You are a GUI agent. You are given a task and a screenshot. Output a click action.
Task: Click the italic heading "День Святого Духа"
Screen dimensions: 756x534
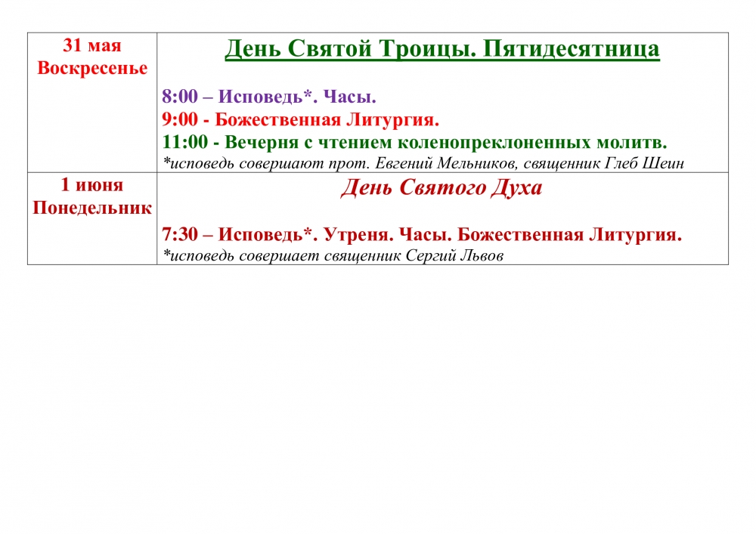click(x=442, y=188)
